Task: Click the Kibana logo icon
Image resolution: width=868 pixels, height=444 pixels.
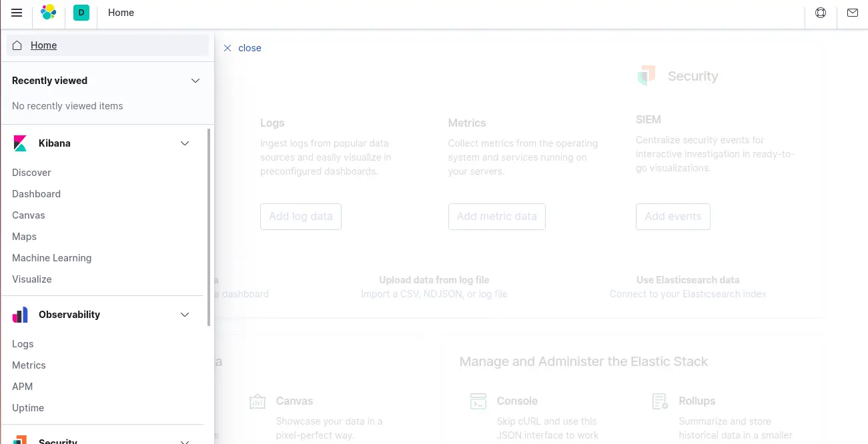Action: (x=20, y=143)
